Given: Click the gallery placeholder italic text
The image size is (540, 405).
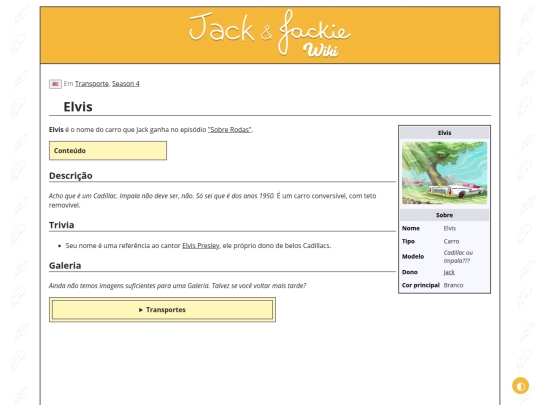Looking at the screenshot, I should [x=177, y=285].
